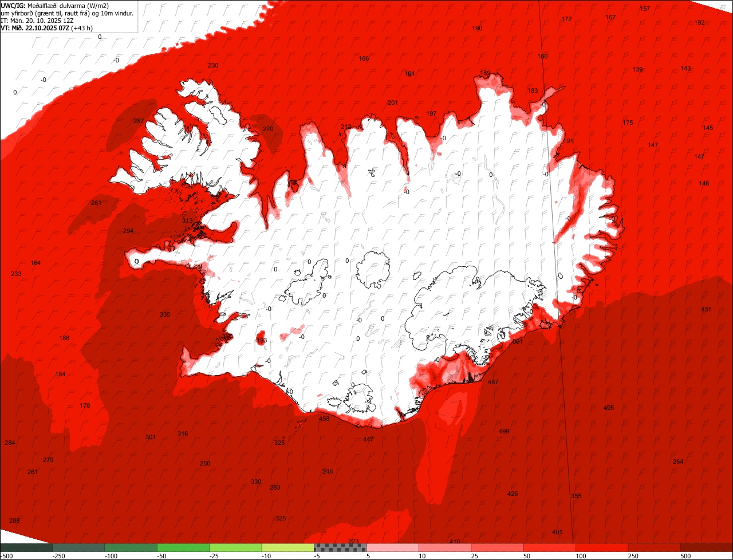Click the flux value 175 on the map
The width and height of the screenshot is (733, 560).
(x=628, y=123)
